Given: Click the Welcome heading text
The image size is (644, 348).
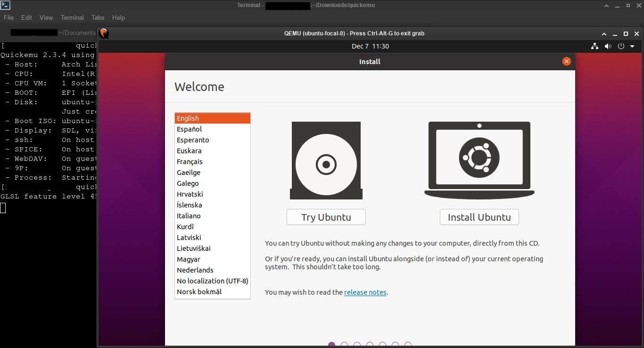Looking at the screenshot, I should [199, 87].
